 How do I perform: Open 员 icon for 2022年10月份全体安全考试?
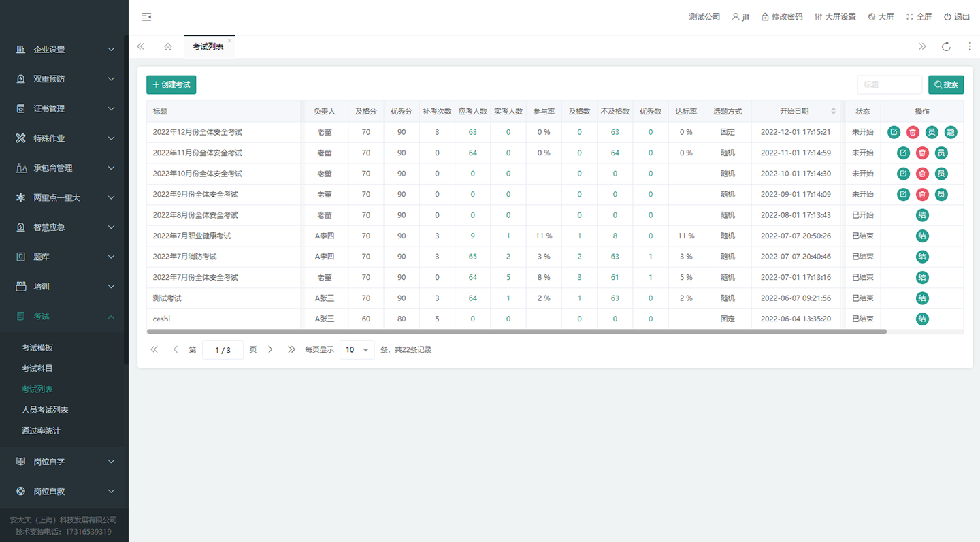click(941, 174)
